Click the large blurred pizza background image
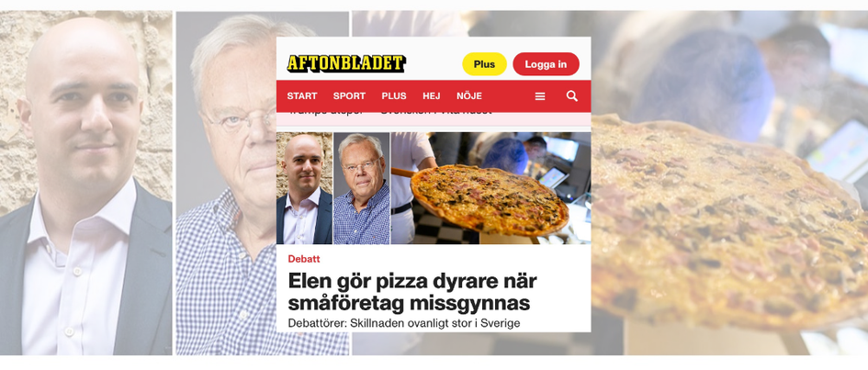The width and height of the screenshot is (868, 370). (x=729, y=183)
